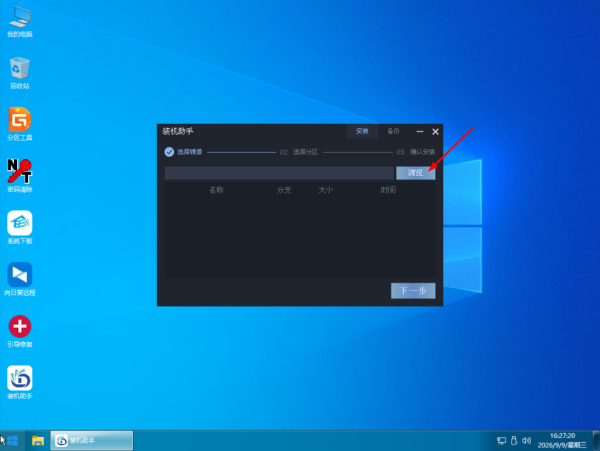The height and width of the screenshot is (451, 600).
Task: Click the USB device tray icon
Action: [514, 441]
